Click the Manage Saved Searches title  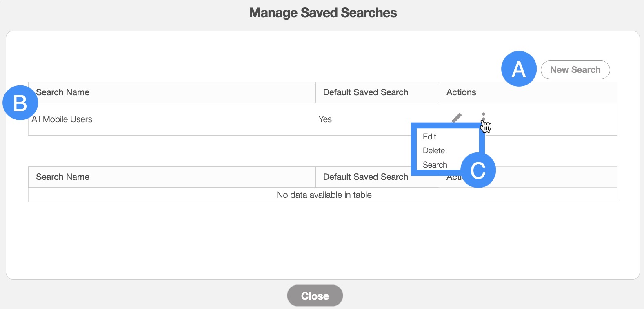pyautogui.click(x=323, y=13)
